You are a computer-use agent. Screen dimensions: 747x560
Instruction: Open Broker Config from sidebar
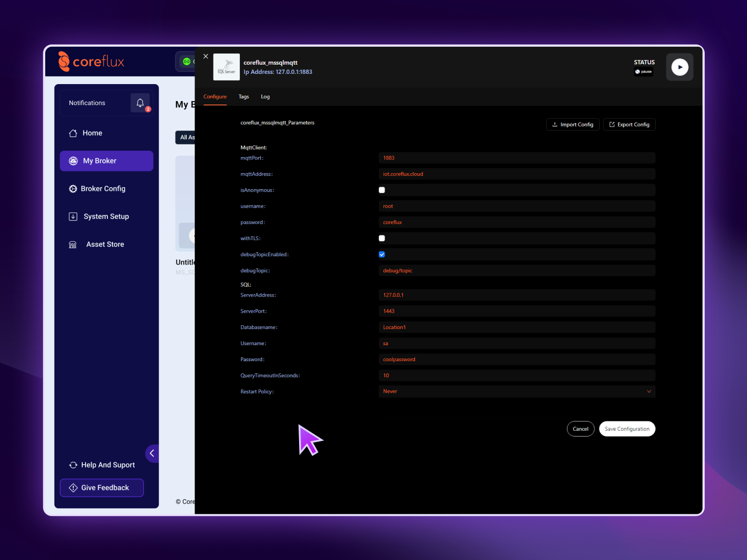(x=103, y=189)
